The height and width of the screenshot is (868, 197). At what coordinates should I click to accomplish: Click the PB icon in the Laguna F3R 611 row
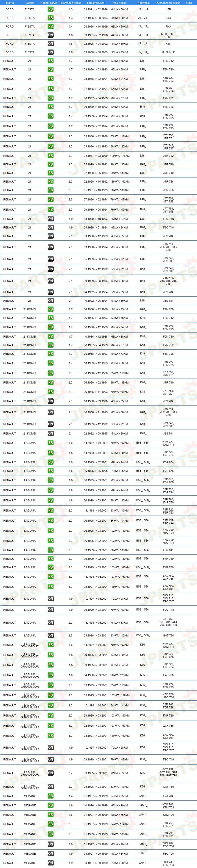point(50,550)
